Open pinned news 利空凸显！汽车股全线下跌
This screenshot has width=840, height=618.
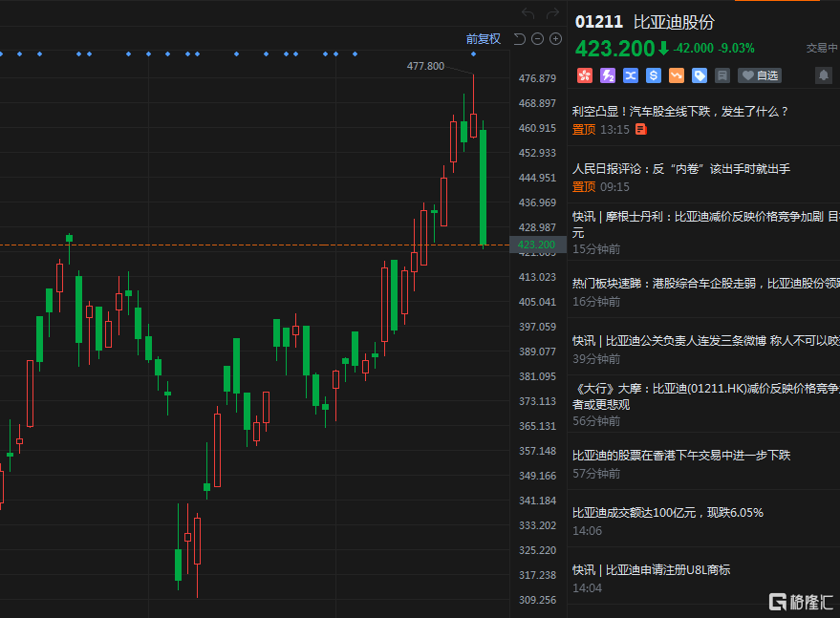point(680,112)
